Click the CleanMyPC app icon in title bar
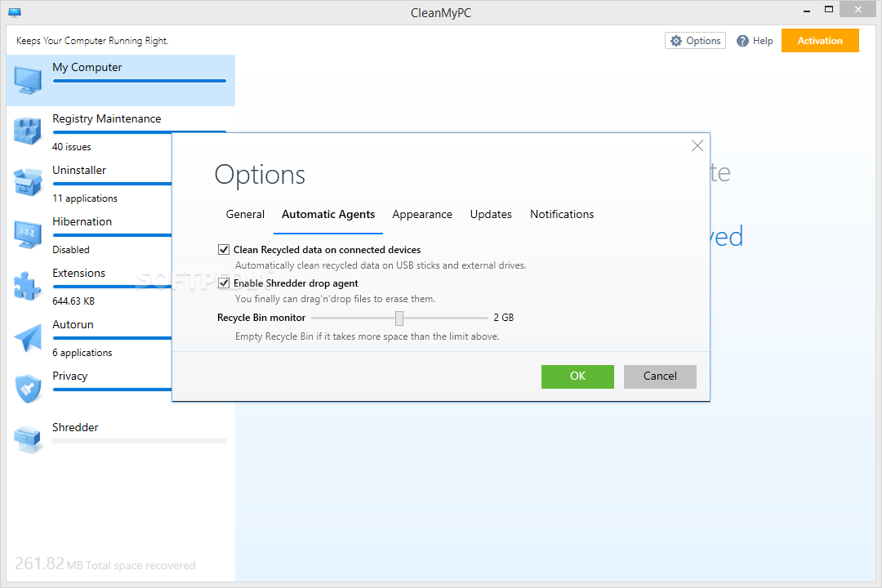The height and width of the screenshot is (588, 882). point(15,12)
